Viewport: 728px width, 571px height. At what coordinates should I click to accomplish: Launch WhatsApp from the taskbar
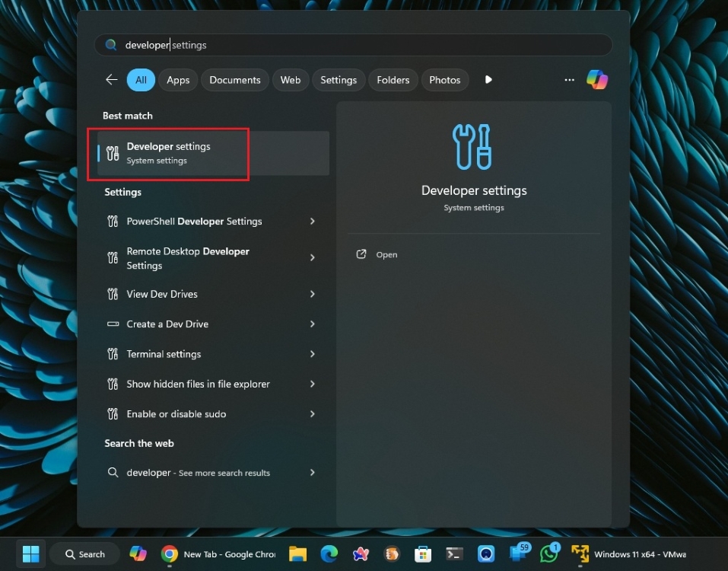tap(548, 553)
